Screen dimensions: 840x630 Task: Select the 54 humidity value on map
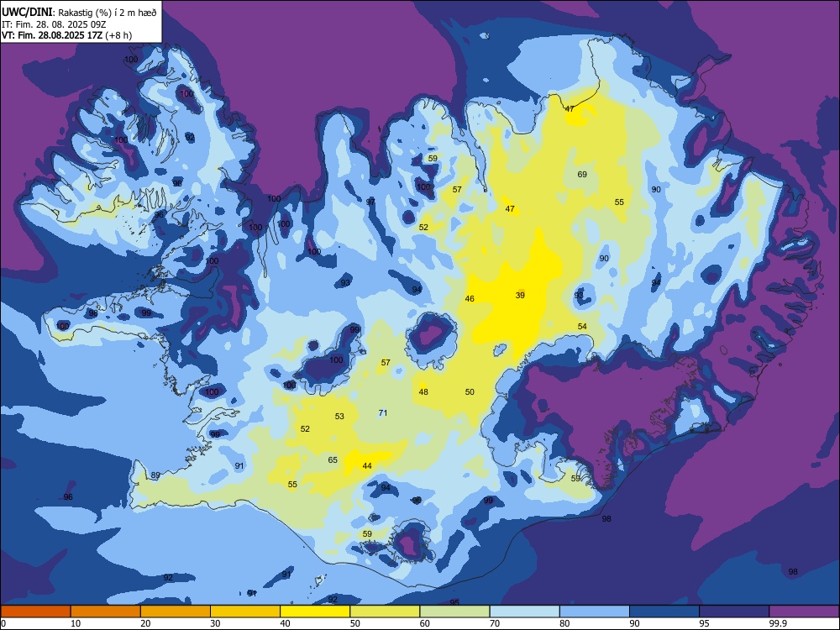[x=582, y=326]
